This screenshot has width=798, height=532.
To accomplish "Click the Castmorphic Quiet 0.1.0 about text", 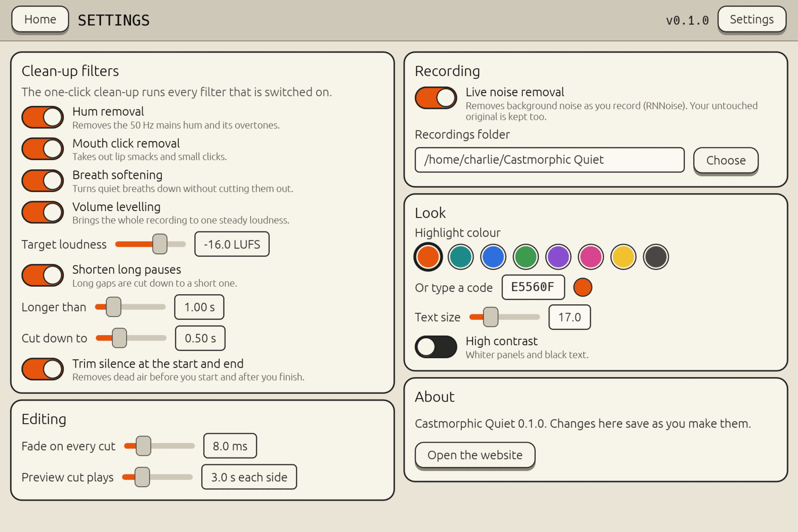I will pos(583,423).
